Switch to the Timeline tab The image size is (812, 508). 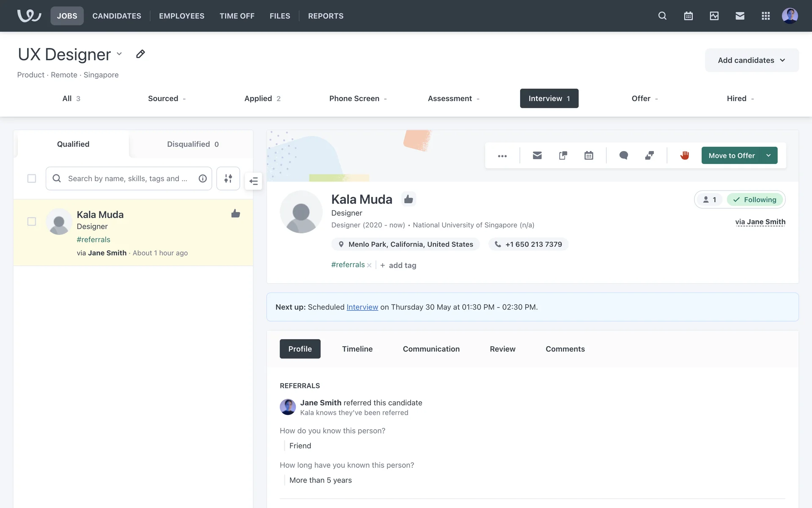coord(357,349)
